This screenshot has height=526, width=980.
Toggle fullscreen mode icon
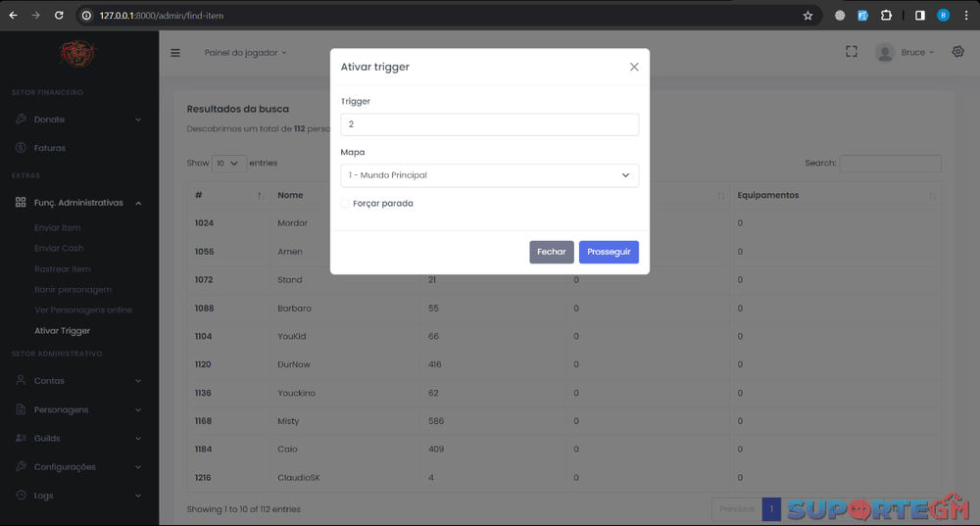tap(852, 52)
